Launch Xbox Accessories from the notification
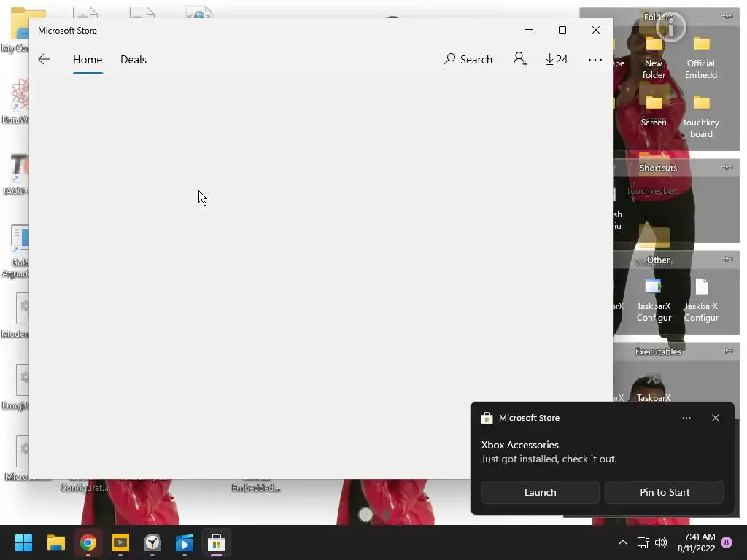This screenshot has height=560, width=747. click(541, 492)
